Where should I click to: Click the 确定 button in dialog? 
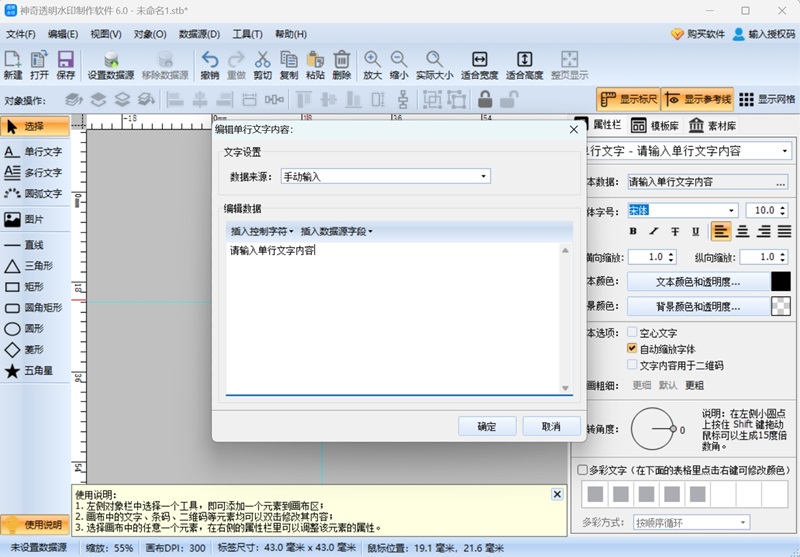point(487,426)
